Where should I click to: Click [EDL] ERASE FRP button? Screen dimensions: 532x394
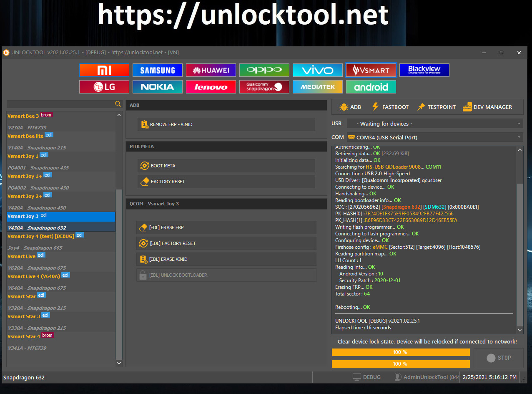coord(226,227)
